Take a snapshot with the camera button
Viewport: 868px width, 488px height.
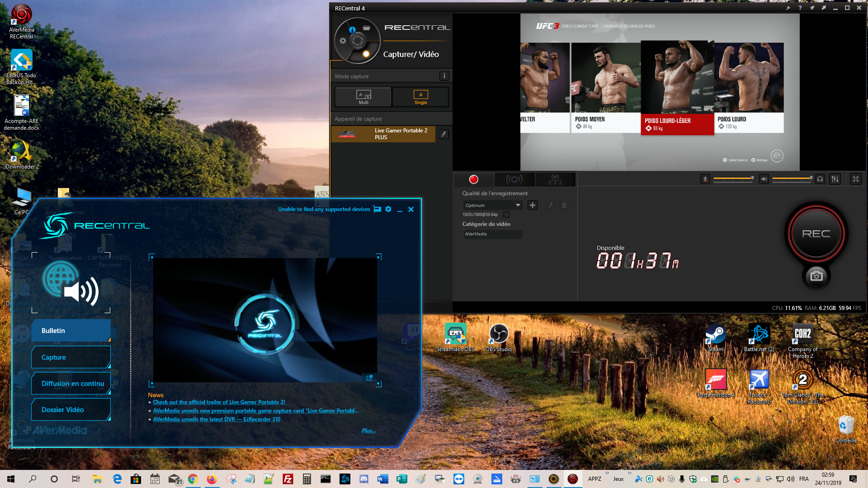pyautogui.click(x=816, y=276)
